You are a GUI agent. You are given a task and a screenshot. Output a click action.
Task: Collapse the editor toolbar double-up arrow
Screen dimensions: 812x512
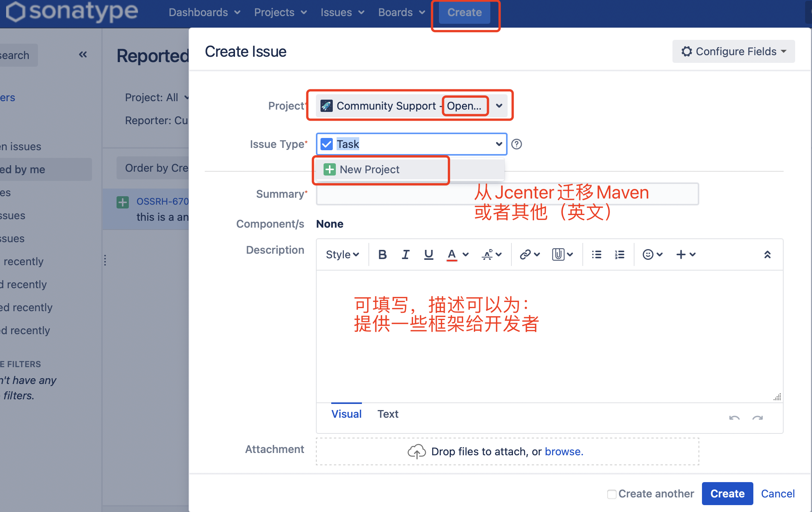768,254
